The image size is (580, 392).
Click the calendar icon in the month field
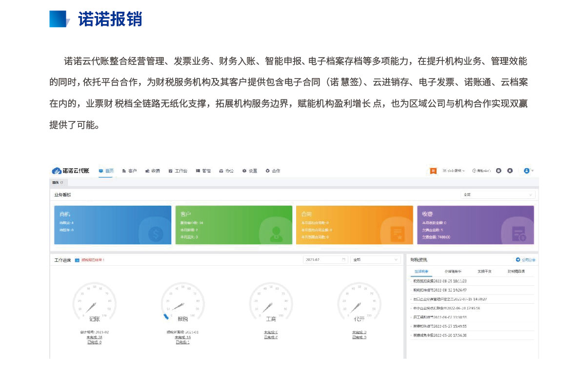pos(343,260)
